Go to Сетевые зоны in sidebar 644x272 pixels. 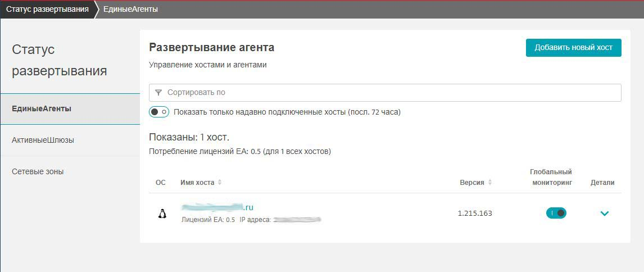click(38, 171)
